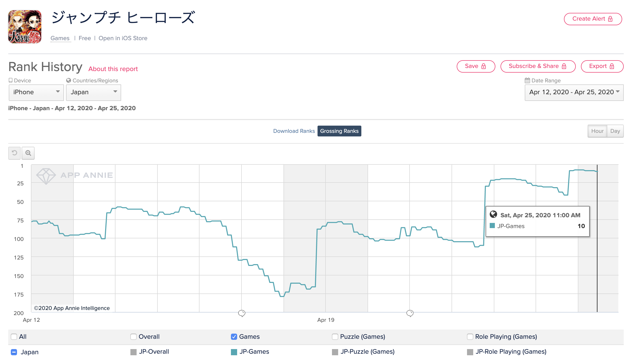
Task: Switch granularity to Hour
Action: tap(597, 131)
